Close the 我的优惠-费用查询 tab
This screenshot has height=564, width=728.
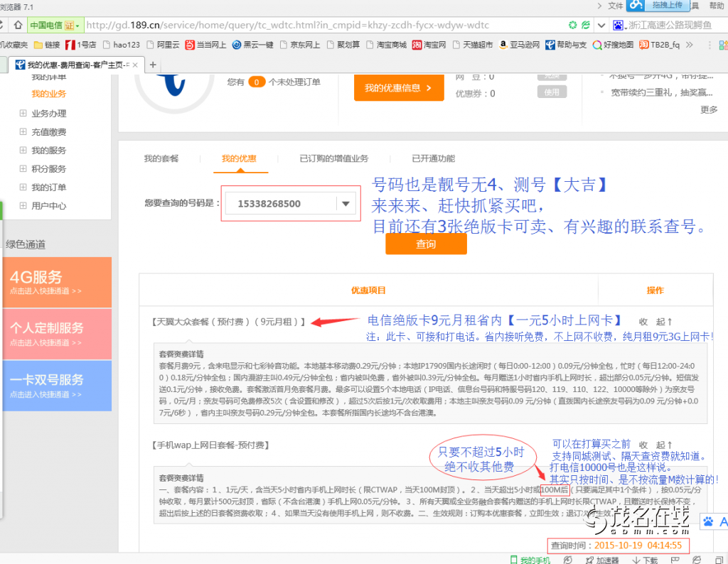click(x=135, y=65)
